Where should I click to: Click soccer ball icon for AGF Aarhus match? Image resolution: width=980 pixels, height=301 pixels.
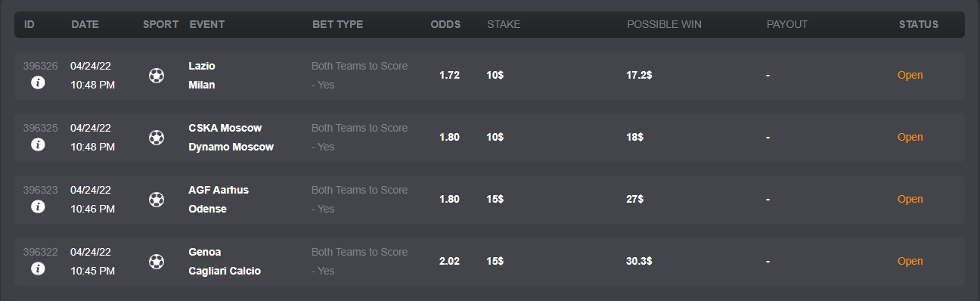pos(157,200)
